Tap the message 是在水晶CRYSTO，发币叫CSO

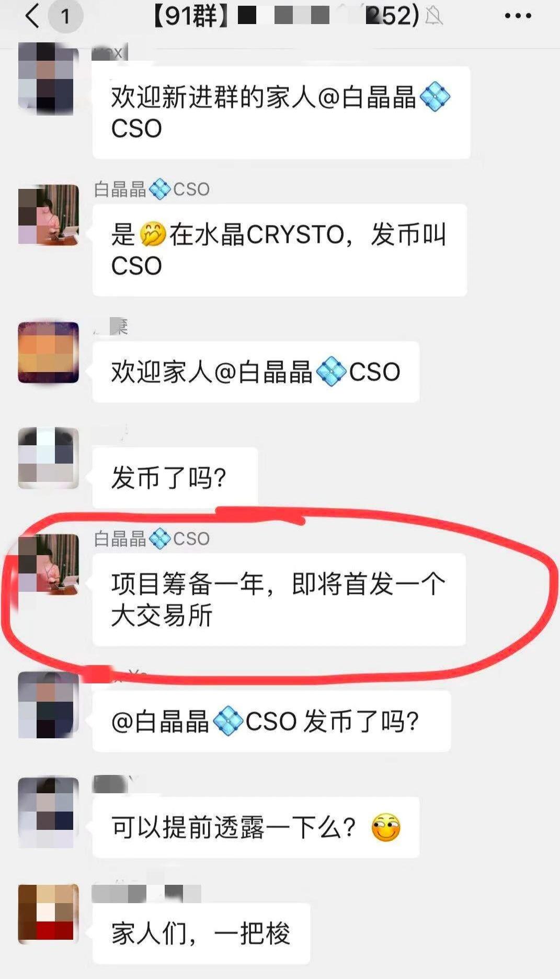tap(280, 250)
